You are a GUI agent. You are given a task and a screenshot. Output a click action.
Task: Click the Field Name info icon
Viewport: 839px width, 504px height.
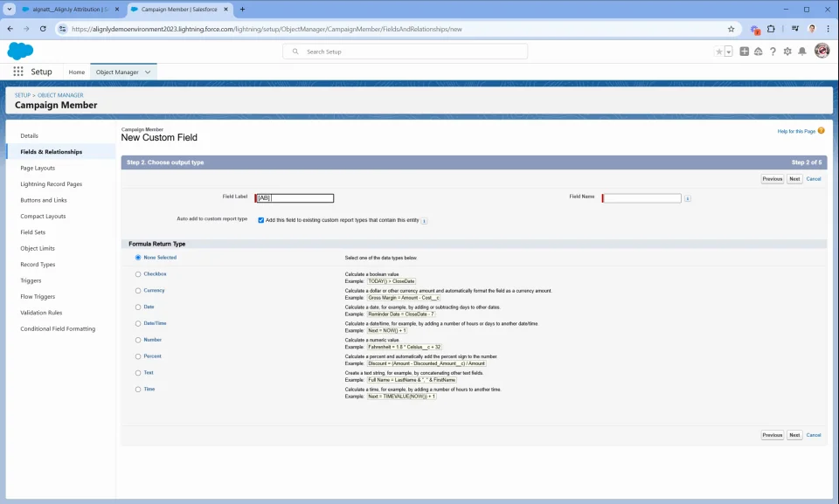(x=688, y=198)
